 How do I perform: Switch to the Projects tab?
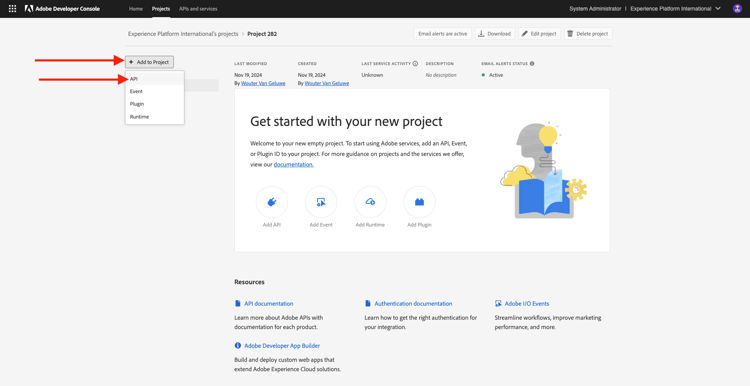click(x=161, y=9)
